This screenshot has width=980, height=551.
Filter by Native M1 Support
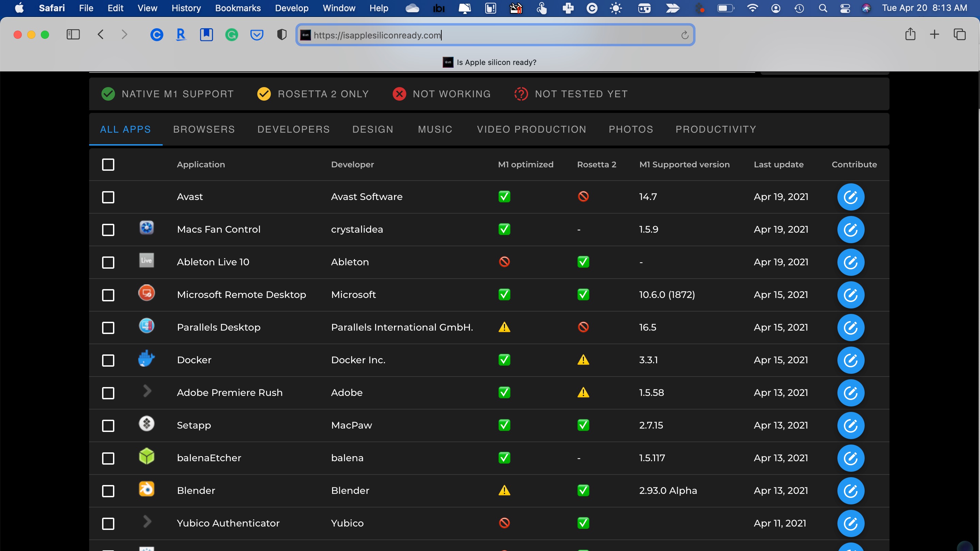167,94
